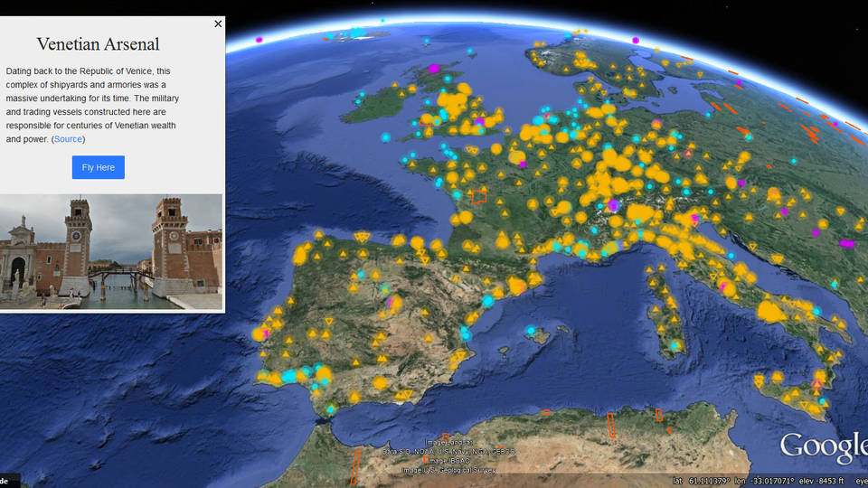Click the magenta marker near Portugal's coast
The width and height of the screenshot is (868, 488).
(268, 333)
